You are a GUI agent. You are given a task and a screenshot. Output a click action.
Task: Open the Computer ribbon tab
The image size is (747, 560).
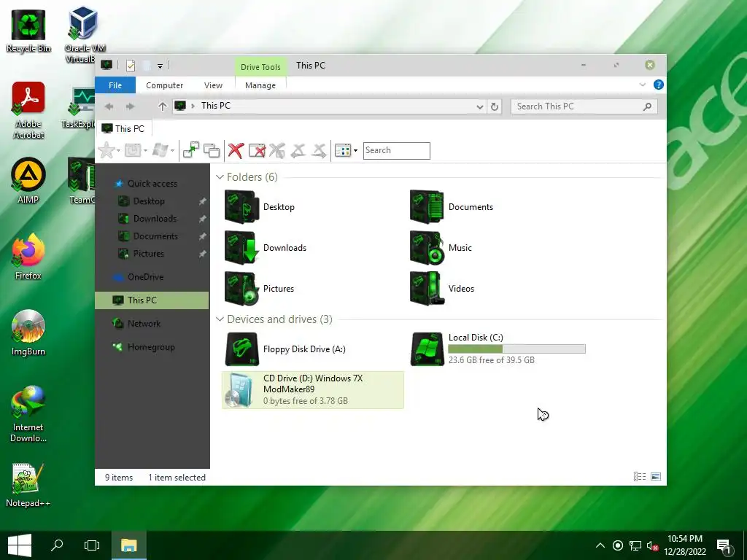point(164,85)
